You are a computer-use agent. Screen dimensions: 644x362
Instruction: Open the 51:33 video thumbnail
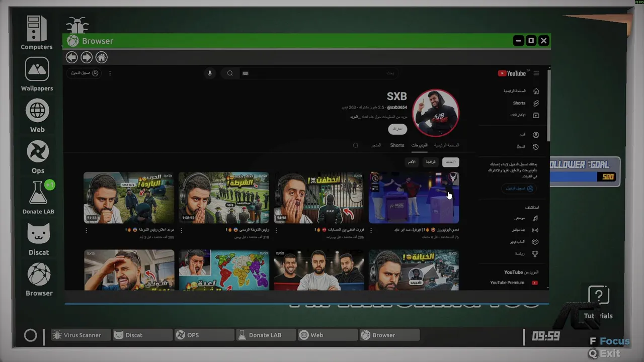129,198
